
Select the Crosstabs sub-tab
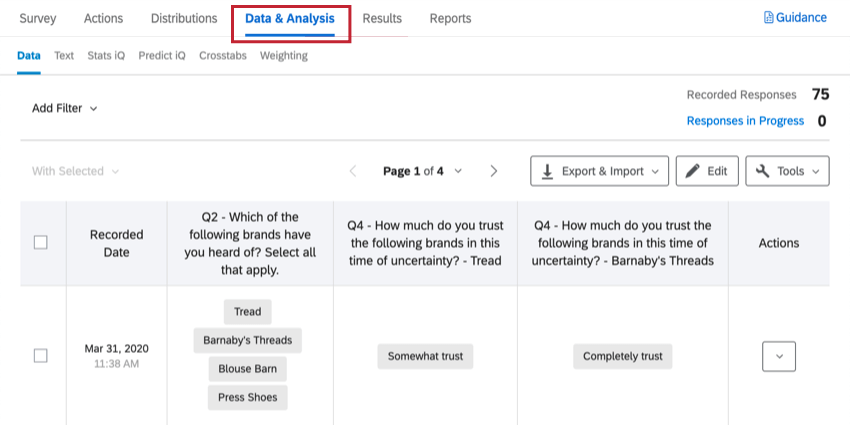click(223, 55)
